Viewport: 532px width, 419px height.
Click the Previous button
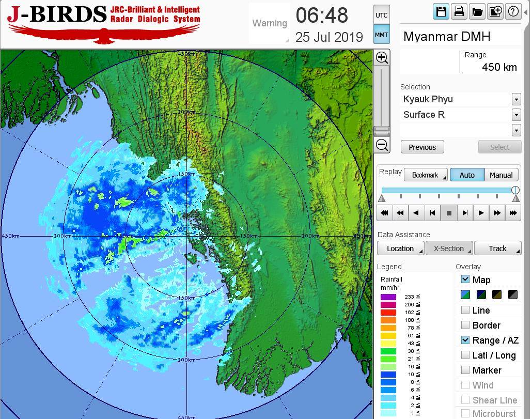(422, 147)
